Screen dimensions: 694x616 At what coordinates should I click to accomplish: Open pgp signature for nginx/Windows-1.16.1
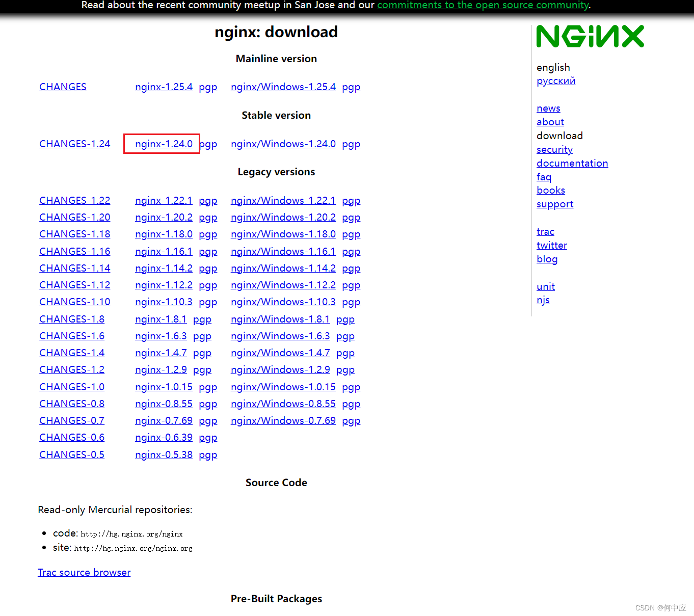click(x=351, y=252)
